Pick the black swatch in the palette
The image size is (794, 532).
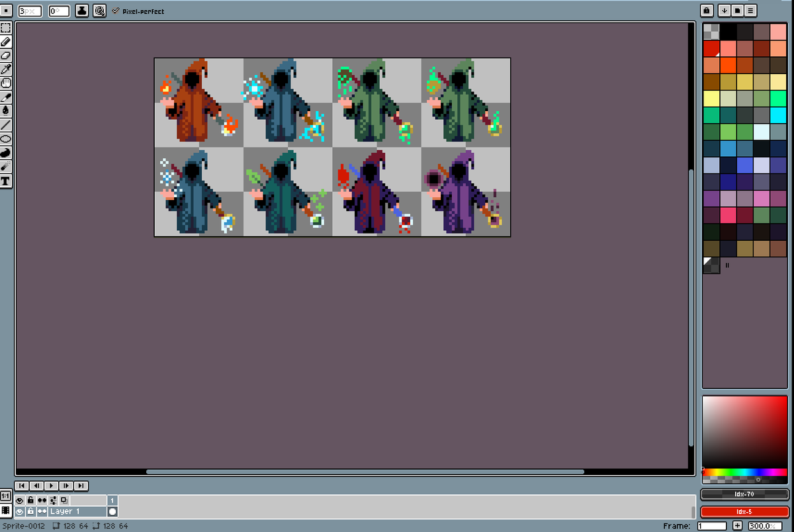(x=728, y=31)
